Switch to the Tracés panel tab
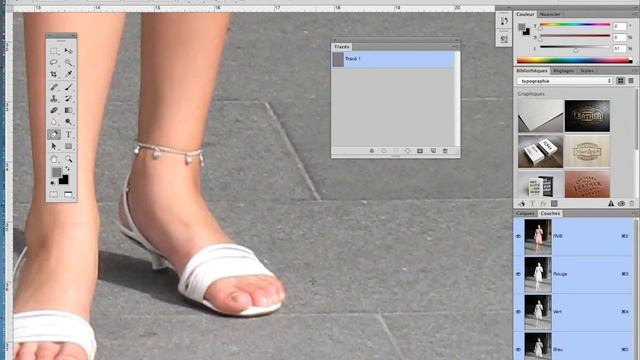 342,47
